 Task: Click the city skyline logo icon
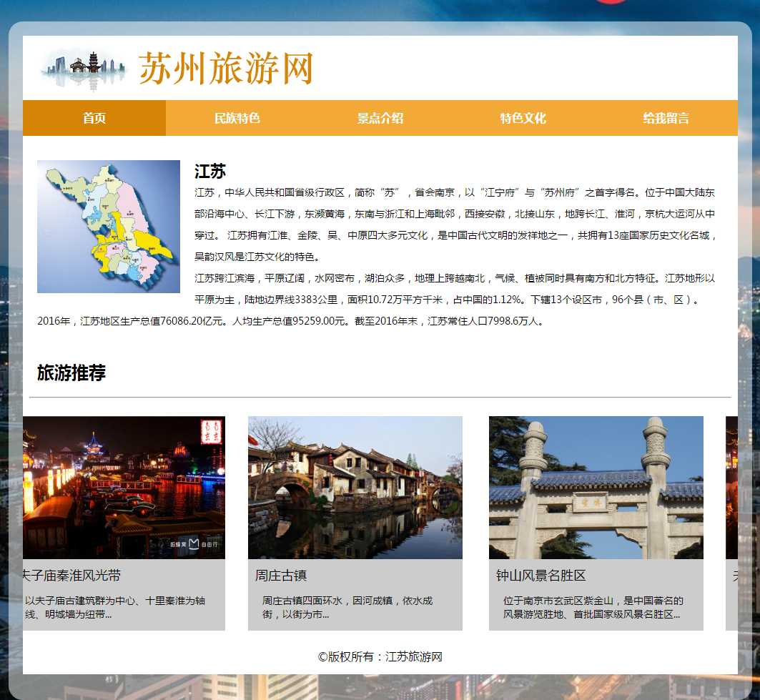pyautogui.click(x=84, y=69)
